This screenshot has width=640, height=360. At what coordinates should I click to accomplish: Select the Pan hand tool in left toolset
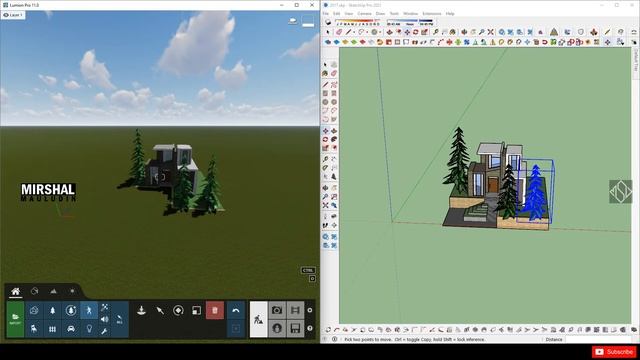pos(334,188)
